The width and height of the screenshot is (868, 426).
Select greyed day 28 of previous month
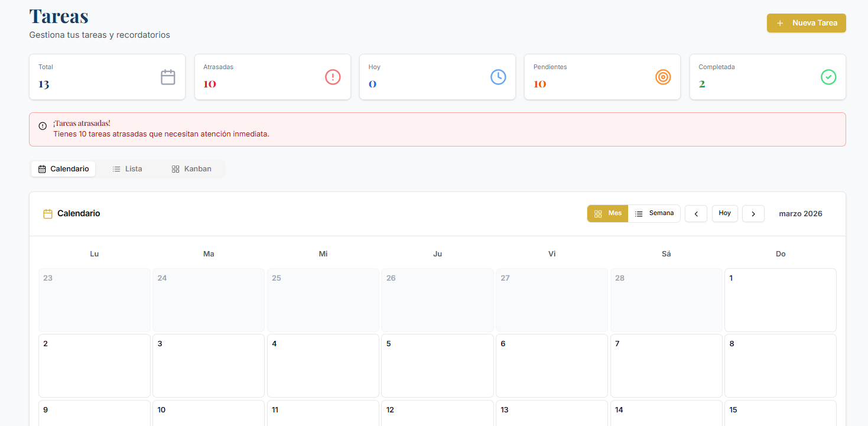click(x=667, y=300)
